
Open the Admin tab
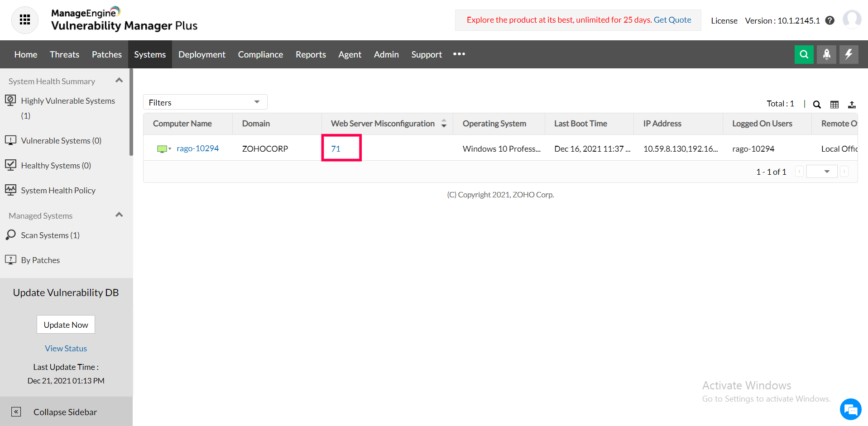coord(386,54)
